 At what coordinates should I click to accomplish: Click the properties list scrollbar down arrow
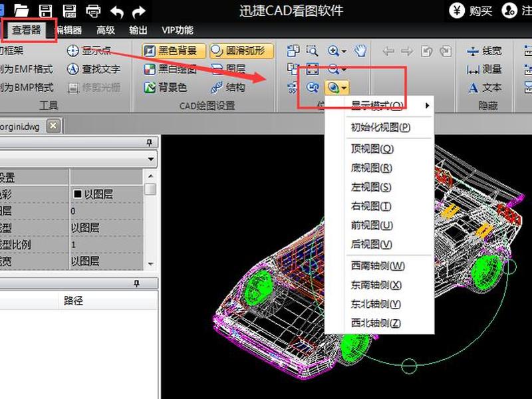[151, 263]
